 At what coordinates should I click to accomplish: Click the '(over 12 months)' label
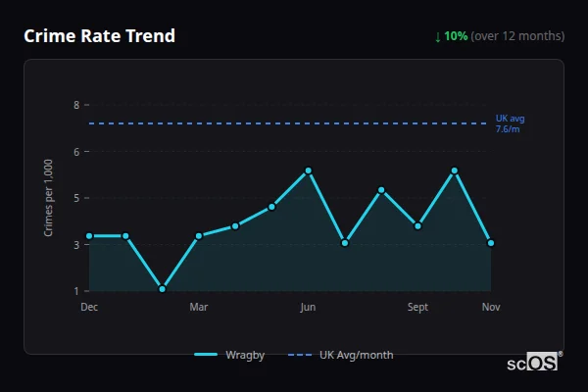(x=517, y=36)
